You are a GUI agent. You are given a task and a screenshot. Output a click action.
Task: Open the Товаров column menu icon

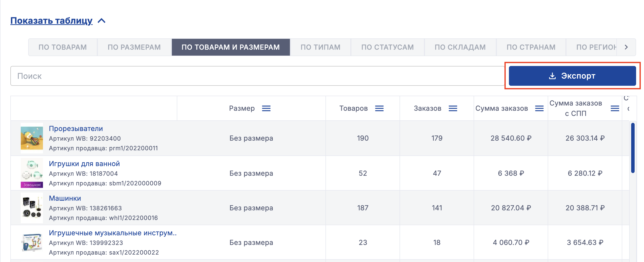click(379, 108)
